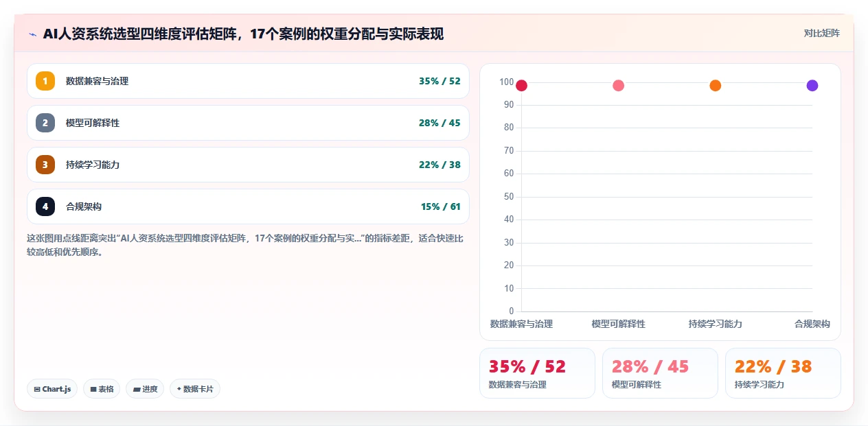
Task: Select the 表格 tag
Action: (102, 389)
